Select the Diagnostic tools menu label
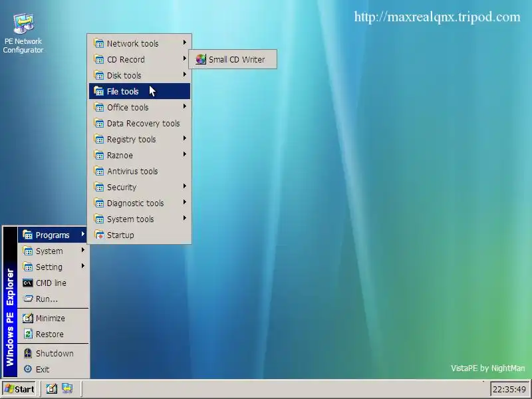Image resolution: width=532 pixels, height=399 pixels. click(136, 203)
